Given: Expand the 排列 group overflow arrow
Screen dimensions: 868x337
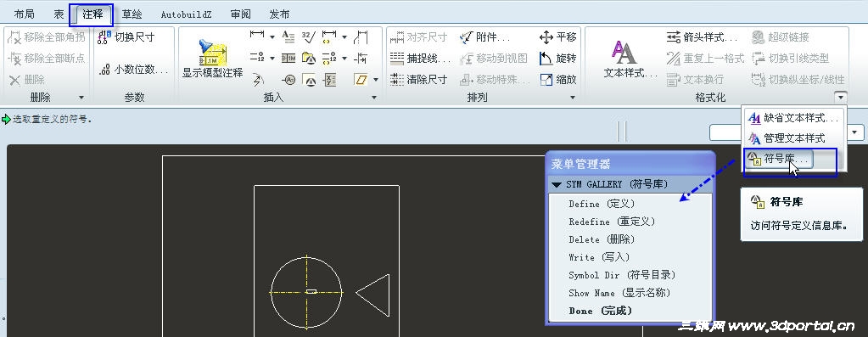Looking at the screenshot, I should coord(573,98).
